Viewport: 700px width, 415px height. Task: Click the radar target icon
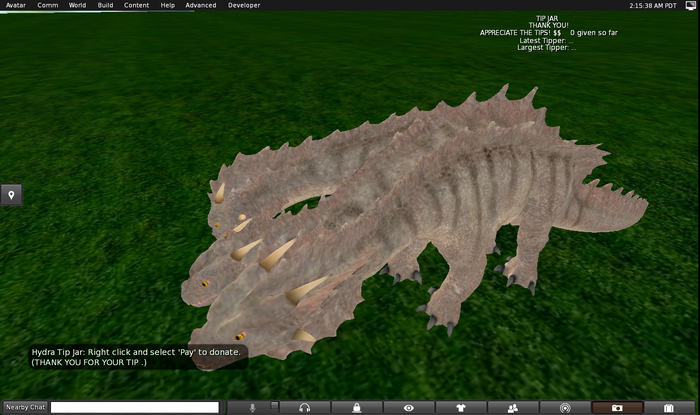564,407
